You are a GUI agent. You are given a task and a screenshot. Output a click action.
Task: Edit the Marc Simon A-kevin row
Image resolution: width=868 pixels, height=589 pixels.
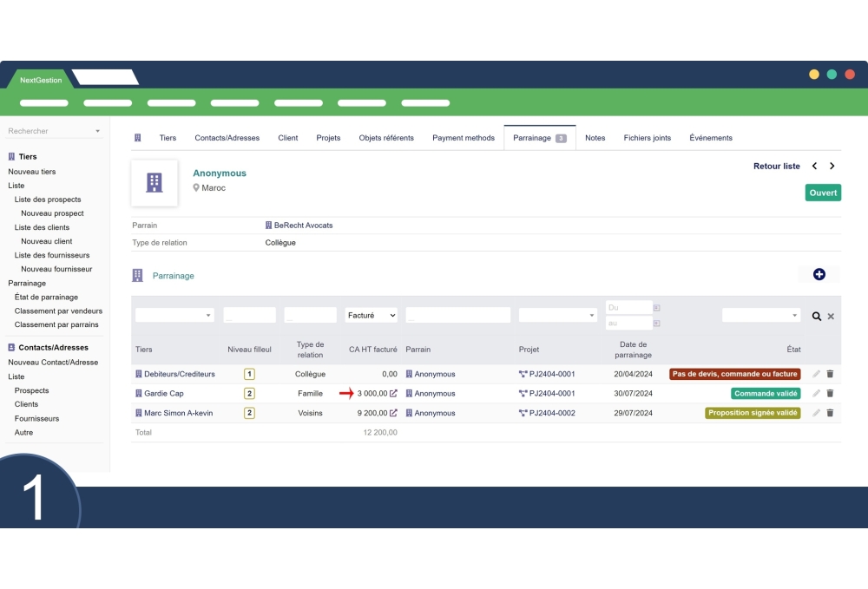[x=816, y=414]
